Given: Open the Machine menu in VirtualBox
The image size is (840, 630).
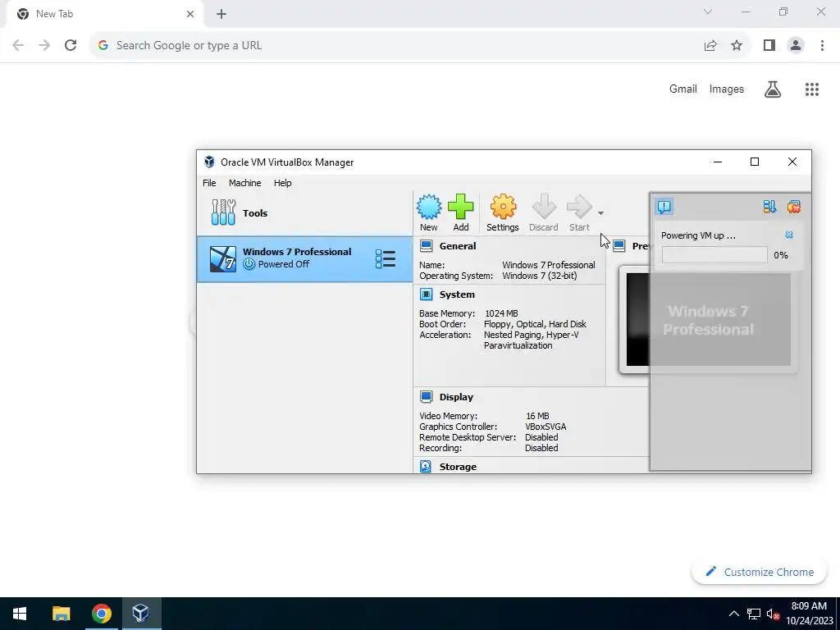Looking at the screenshot, I should pyautogui.click(x=244, y=183).
